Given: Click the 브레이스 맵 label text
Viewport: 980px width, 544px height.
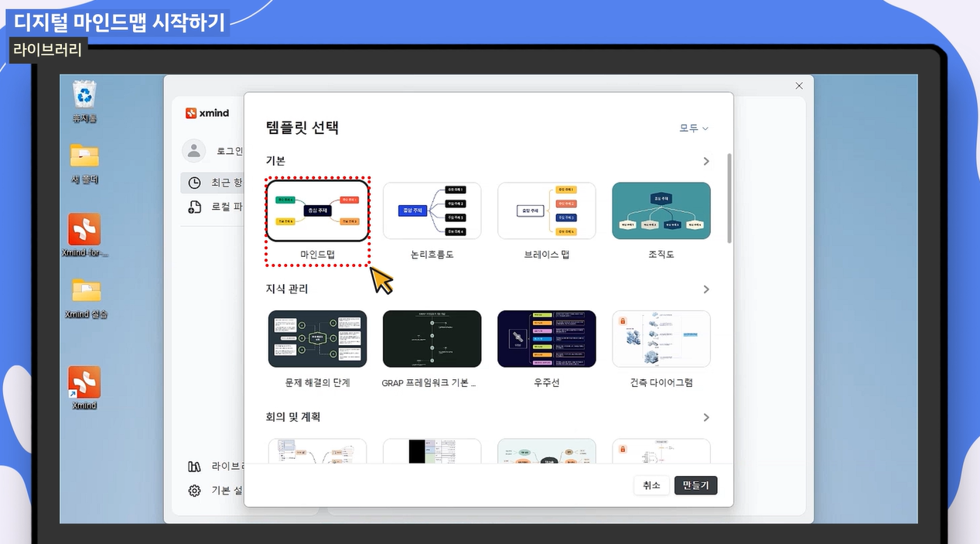Looking at the screenshot, I should coord(546,254).
